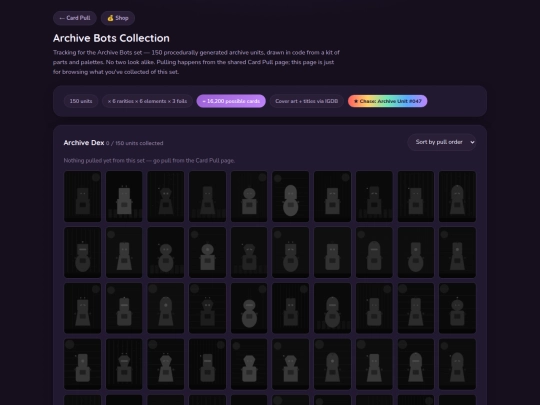Click the Archive Bots Collection heading
Screen dimensions: 540x405
tap(111, 38)
